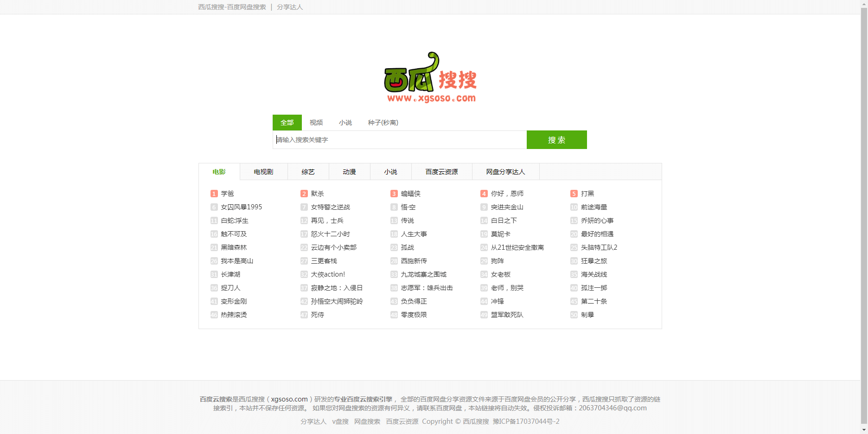
Task: Open the movie 狂暴之旅
Action: tap(594, 261)
